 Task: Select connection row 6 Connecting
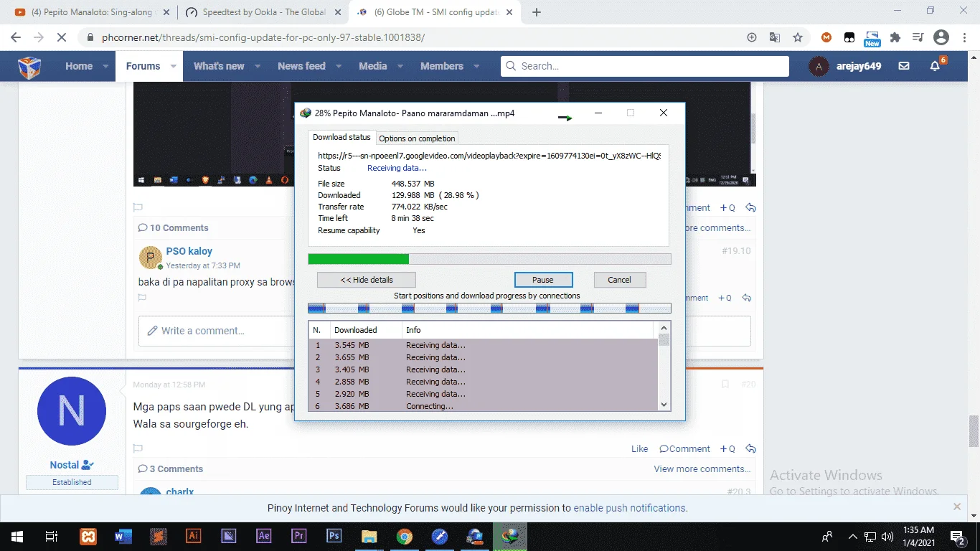coord(483,406)
